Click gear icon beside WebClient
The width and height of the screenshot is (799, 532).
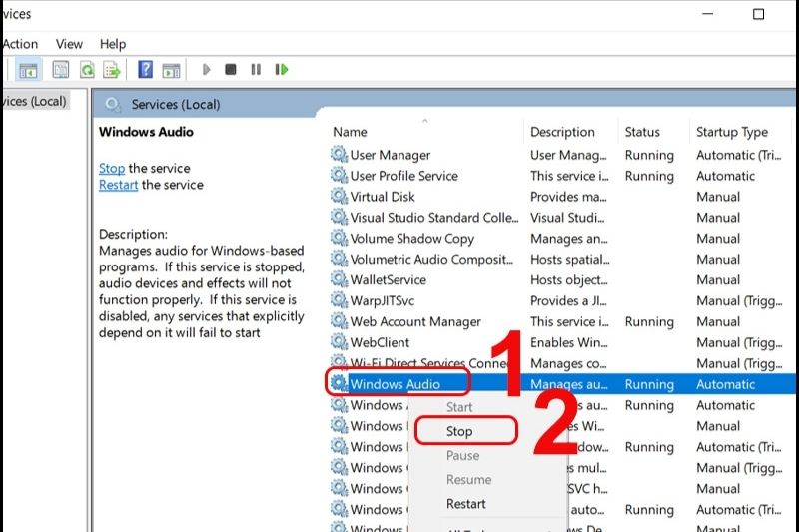point(339,341)
